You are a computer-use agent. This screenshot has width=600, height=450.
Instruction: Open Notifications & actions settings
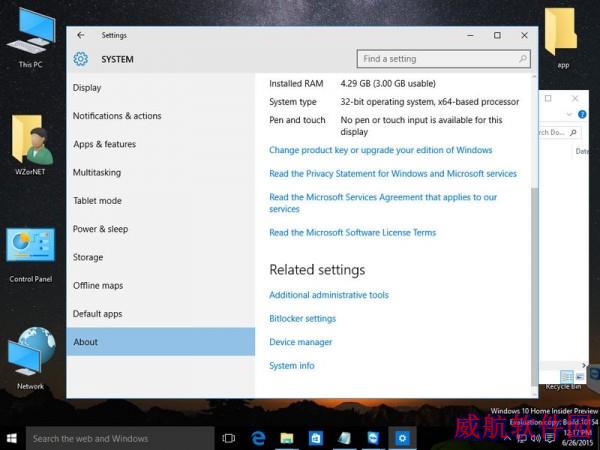[161, 116]
